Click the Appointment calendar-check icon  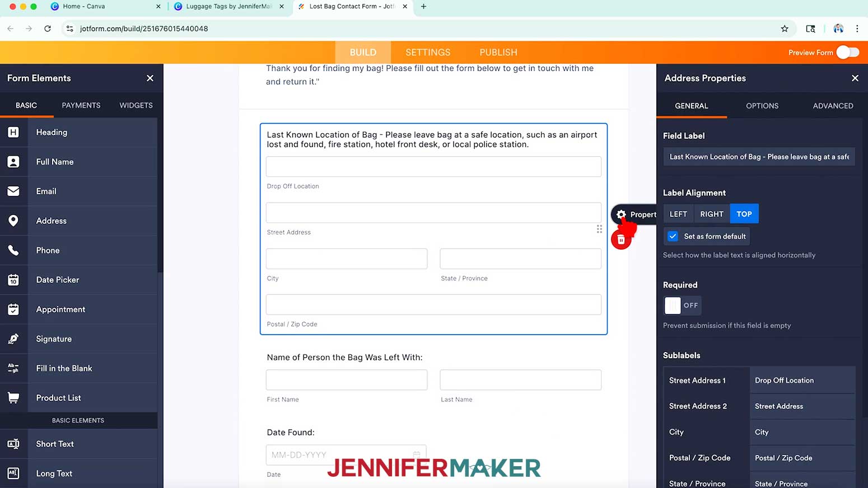tap(13, 309)
